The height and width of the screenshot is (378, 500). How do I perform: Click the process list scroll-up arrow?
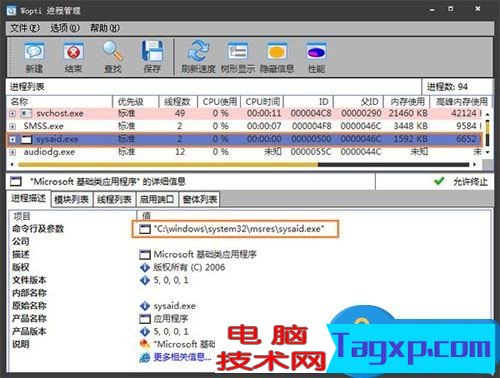(487, 114)
